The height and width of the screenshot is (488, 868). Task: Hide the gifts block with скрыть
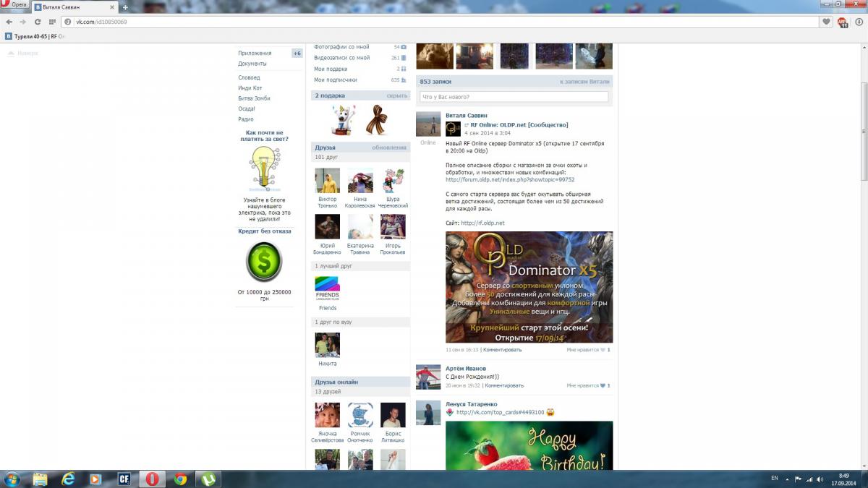(397, 95)
